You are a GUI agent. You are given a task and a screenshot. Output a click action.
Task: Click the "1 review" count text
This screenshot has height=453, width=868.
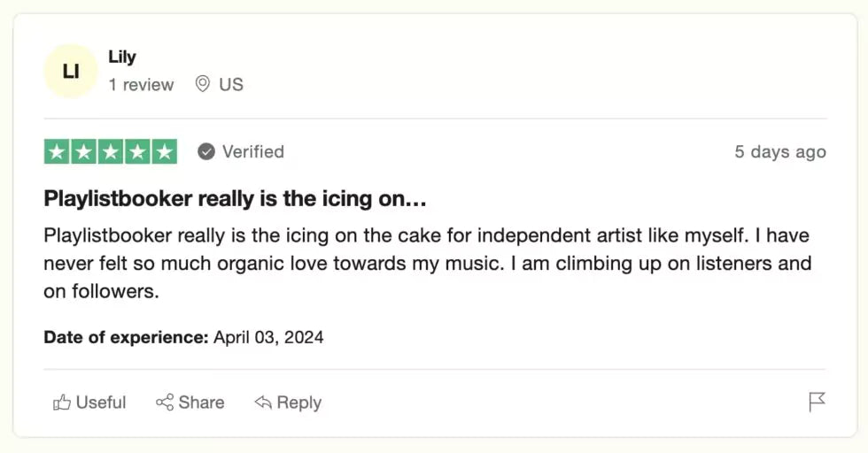pyautogui.click(x=142, y=85)
